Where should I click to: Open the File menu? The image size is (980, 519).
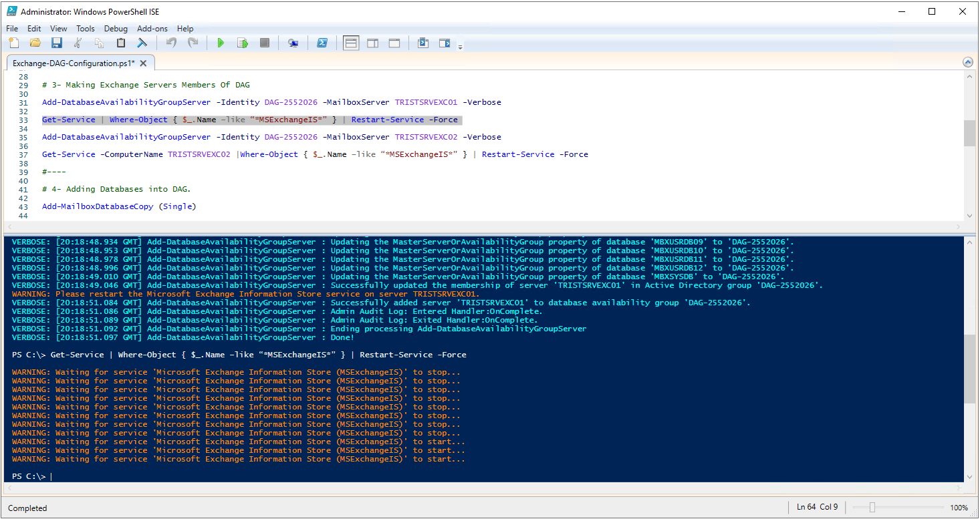12,29
